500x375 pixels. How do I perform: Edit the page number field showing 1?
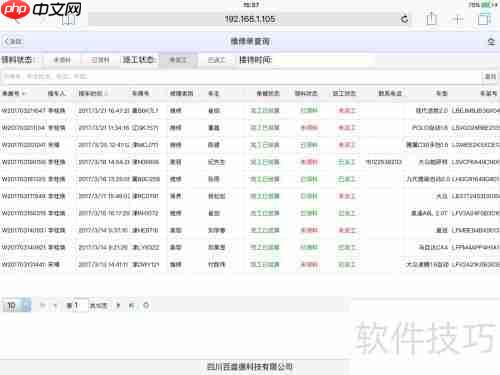click(80, 305)
